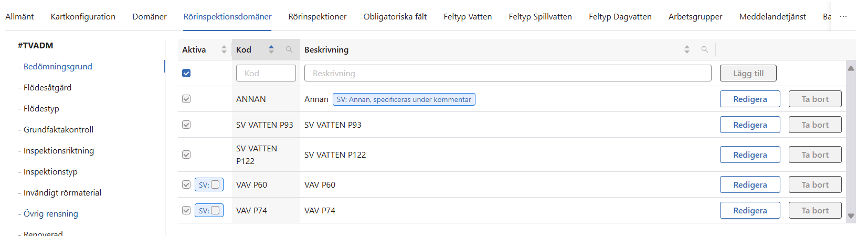Type in the Kod input field
This screenshot has width=868, height=236.
coord(266,73)
